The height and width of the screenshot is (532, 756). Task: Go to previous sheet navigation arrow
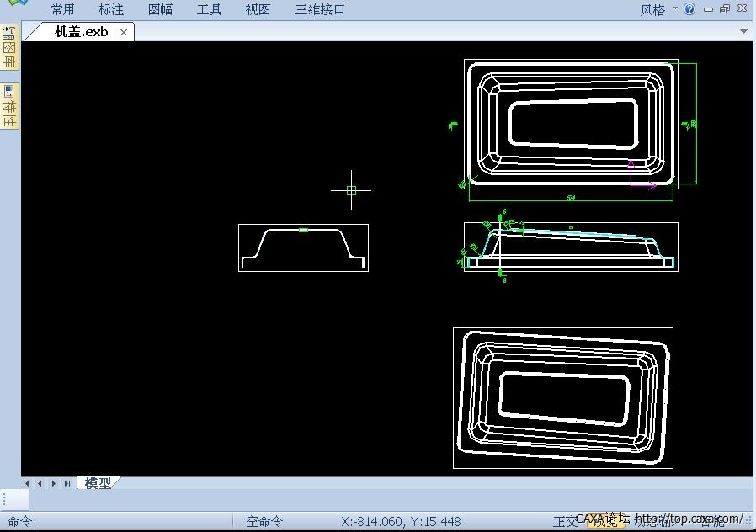pos(40,483)
